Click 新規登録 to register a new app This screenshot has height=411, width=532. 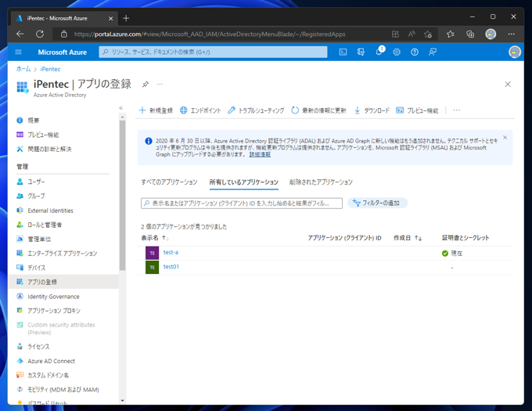tap(156, 110)
